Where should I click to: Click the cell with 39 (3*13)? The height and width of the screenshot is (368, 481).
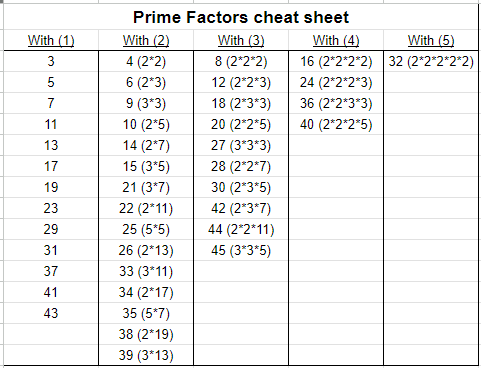(146, 355)
